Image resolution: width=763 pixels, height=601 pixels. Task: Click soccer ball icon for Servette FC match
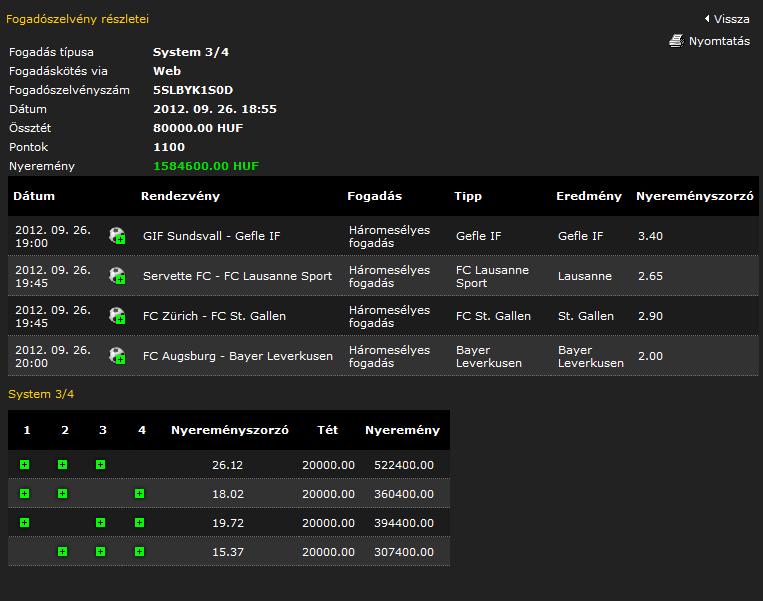pos(117,276)
